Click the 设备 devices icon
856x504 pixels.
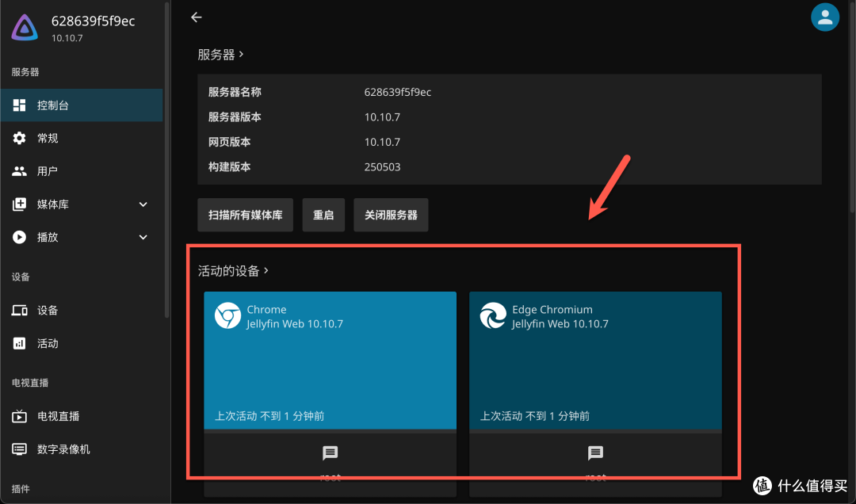[x=20, y=310]
